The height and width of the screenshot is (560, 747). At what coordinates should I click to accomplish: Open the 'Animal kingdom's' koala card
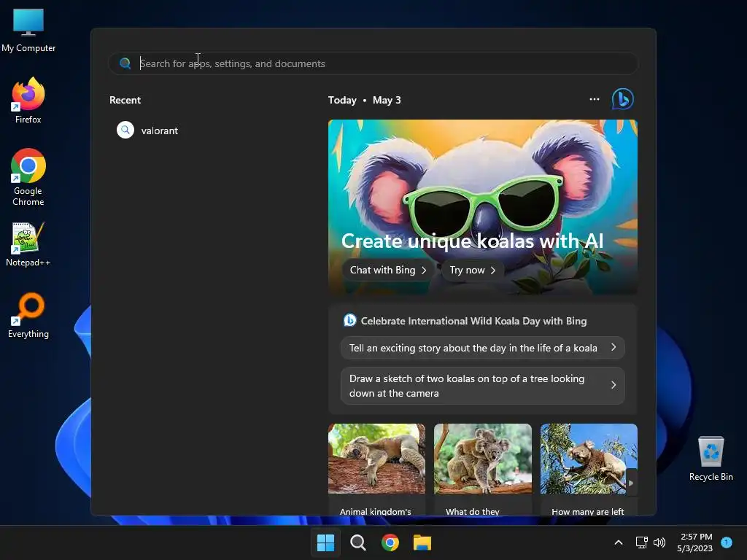[x=376, y=470]
